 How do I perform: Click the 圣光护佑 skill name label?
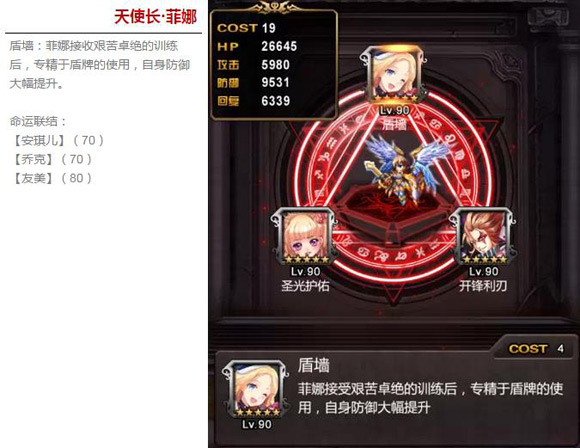tap(305, 286)
